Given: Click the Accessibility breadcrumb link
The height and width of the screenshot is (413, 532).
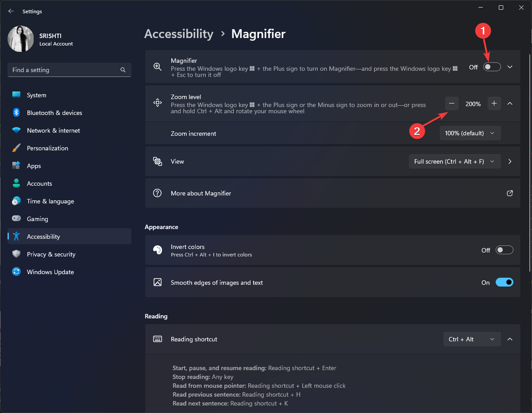Looking at the screenshot, I should point(179,34).
